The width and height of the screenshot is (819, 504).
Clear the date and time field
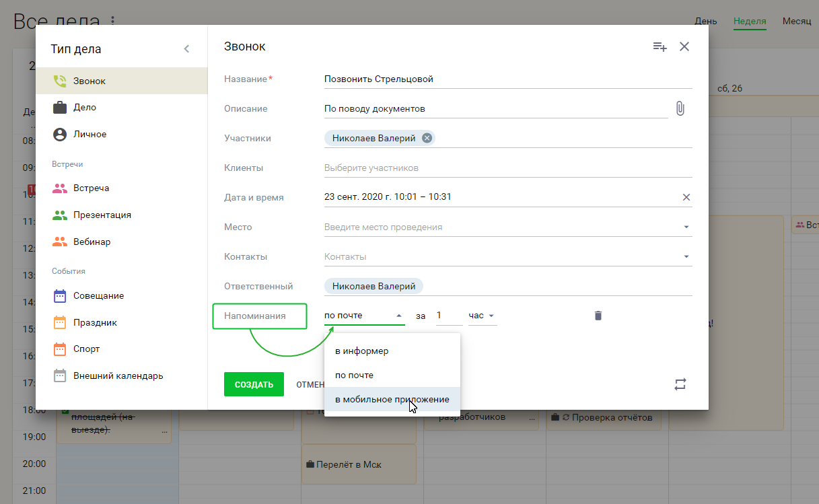(x=686, y=197)
